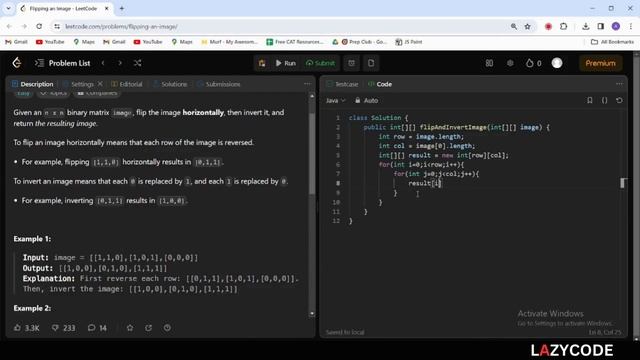Open the Chrome downloads icon

pos(586,27)
